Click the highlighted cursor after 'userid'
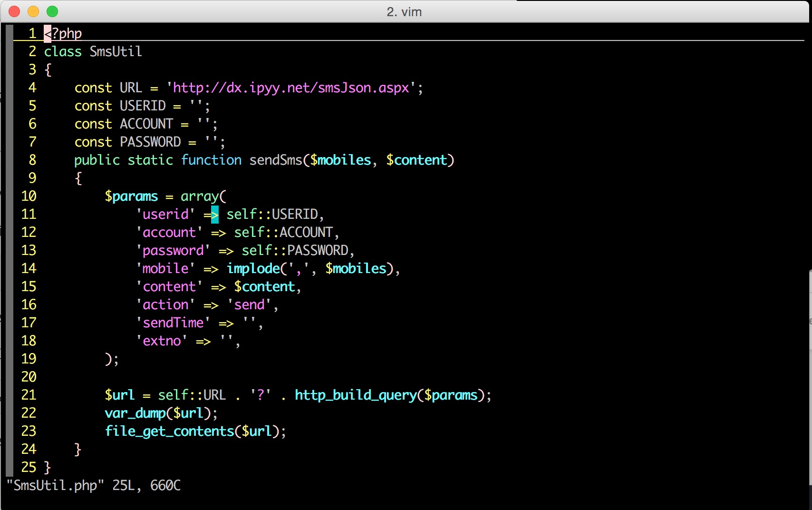The height and width of the screenshot is (510, 812). pos(215,215)
